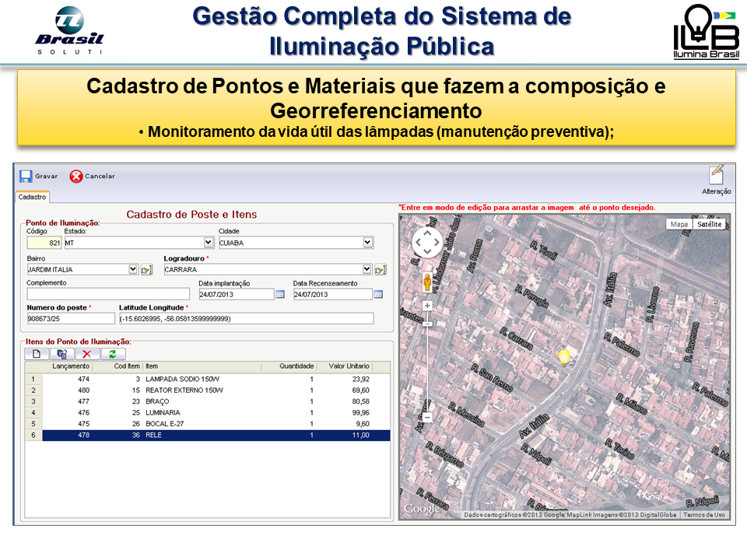Open the Data implantação calendar picker
This screenshot has width=747, height=560.
(280, 295)
